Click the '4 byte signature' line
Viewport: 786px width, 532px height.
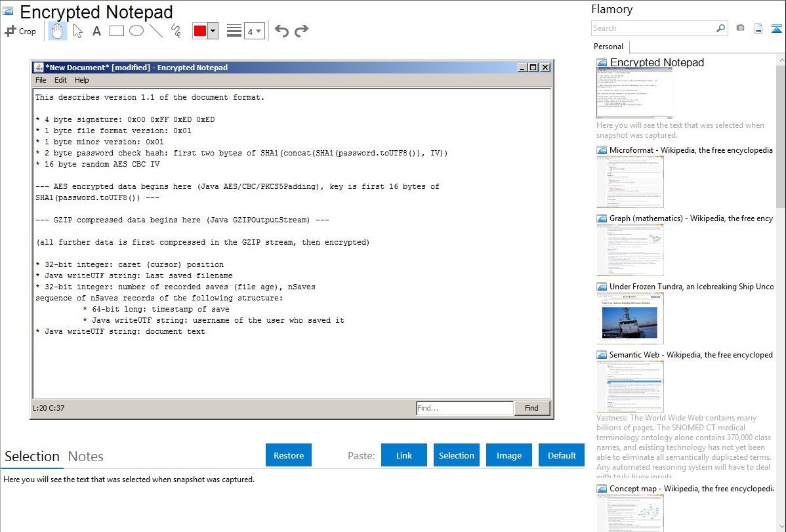125,119
